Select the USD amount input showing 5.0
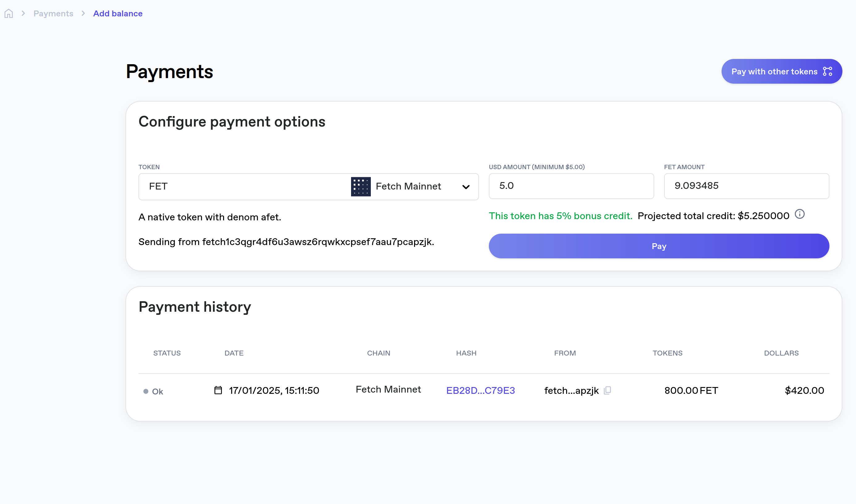 571,186
